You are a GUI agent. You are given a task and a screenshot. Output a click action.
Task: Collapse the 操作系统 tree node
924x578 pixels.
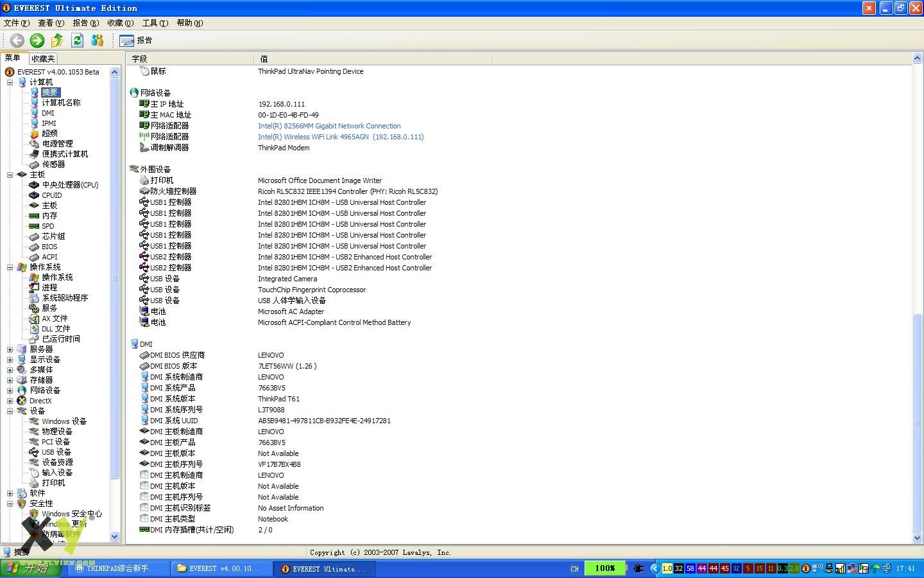pos(10,267)
